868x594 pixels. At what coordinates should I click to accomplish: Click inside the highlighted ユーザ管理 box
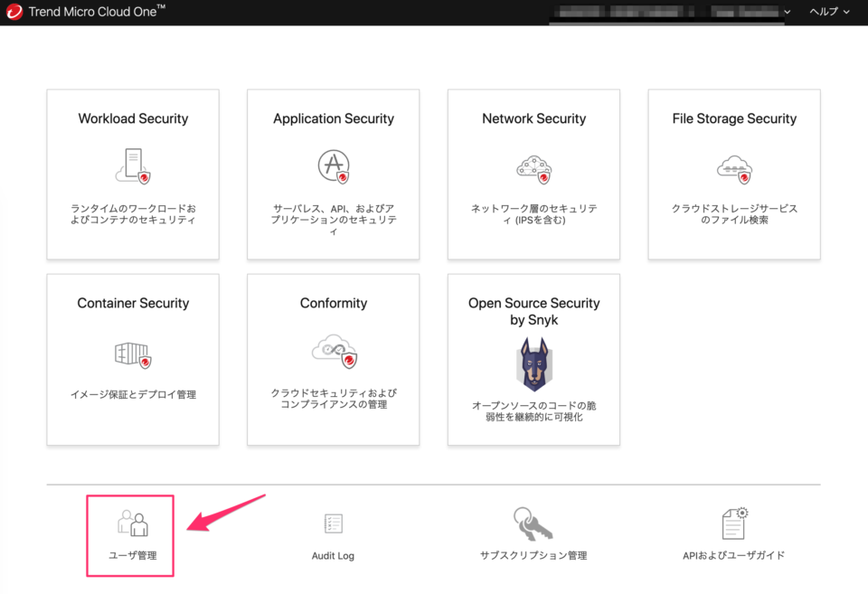point(129,535)
